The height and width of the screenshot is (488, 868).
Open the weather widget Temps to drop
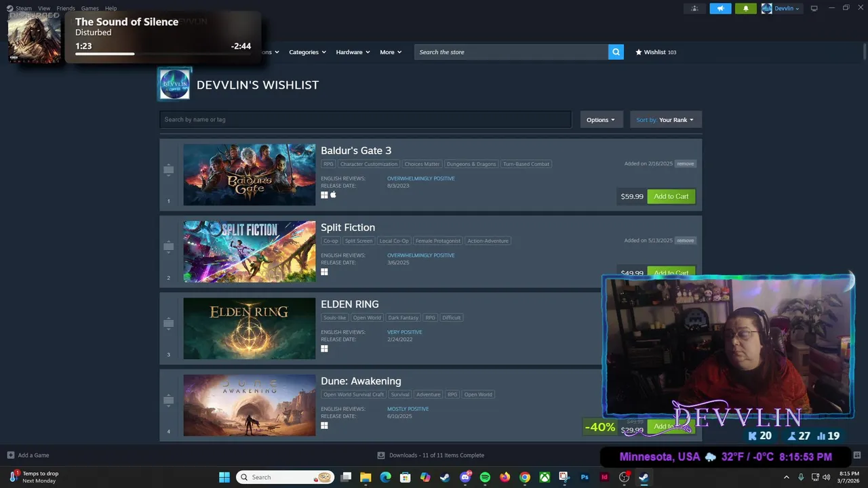click(x=34, y=477)
